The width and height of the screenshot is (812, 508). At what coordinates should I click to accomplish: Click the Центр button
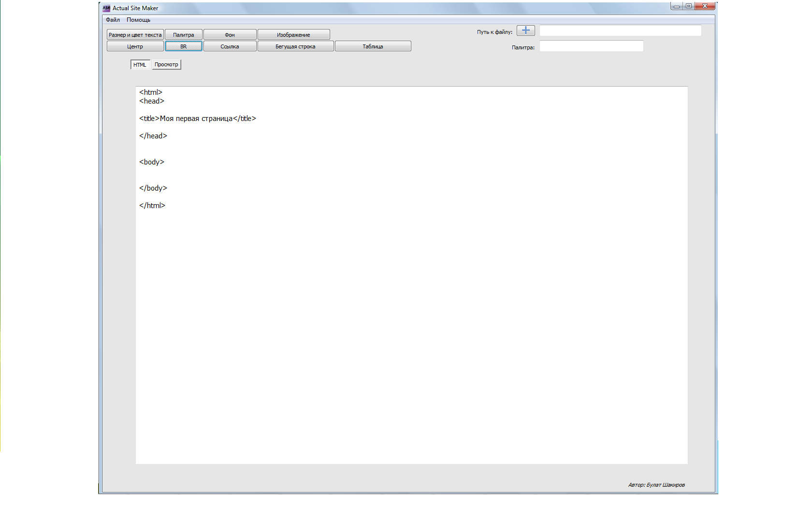click(135, 46)
